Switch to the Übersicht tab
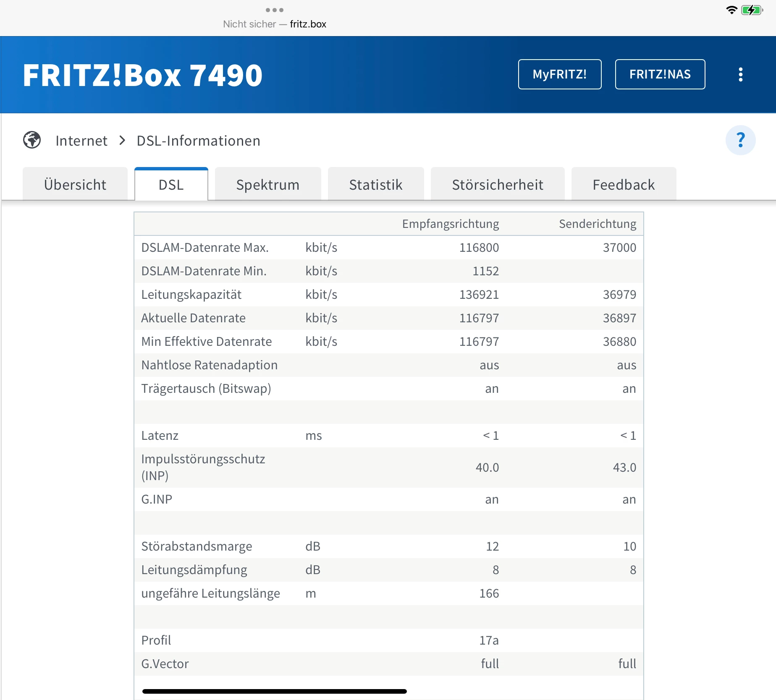This screenshot has width=776, height=700. (75, 184)
